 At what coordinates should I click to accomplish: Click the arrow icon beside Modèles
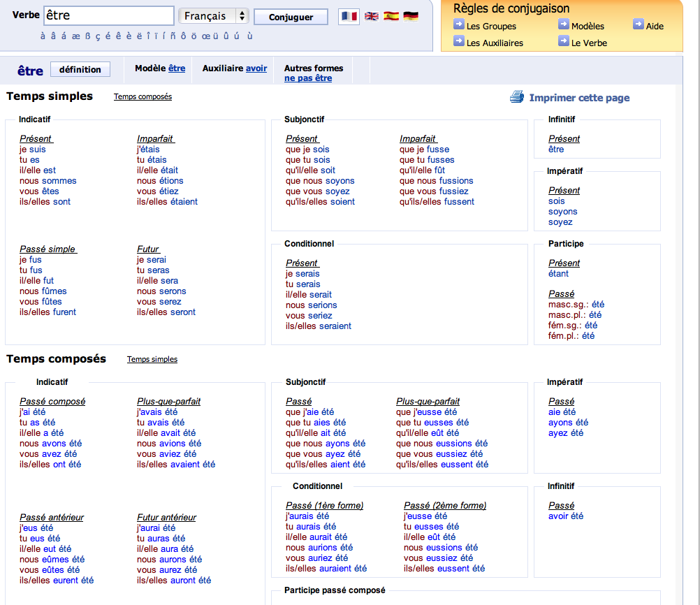564,24
